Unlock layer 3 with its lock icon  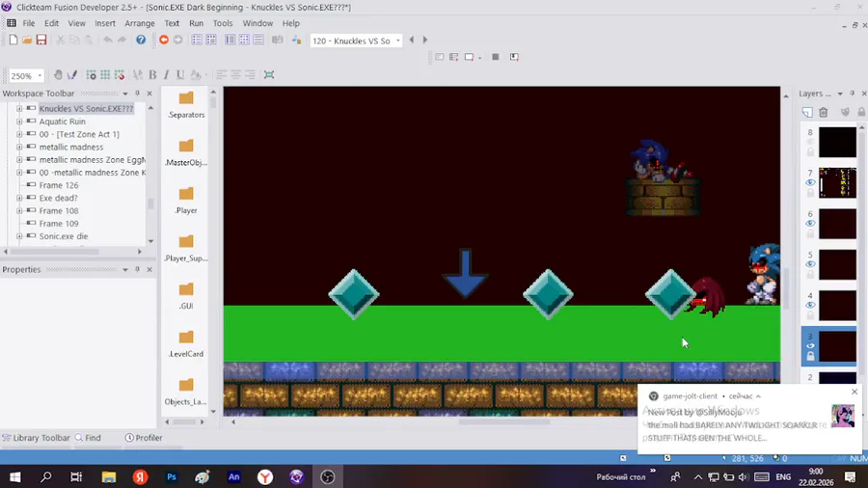coord(810,356)
